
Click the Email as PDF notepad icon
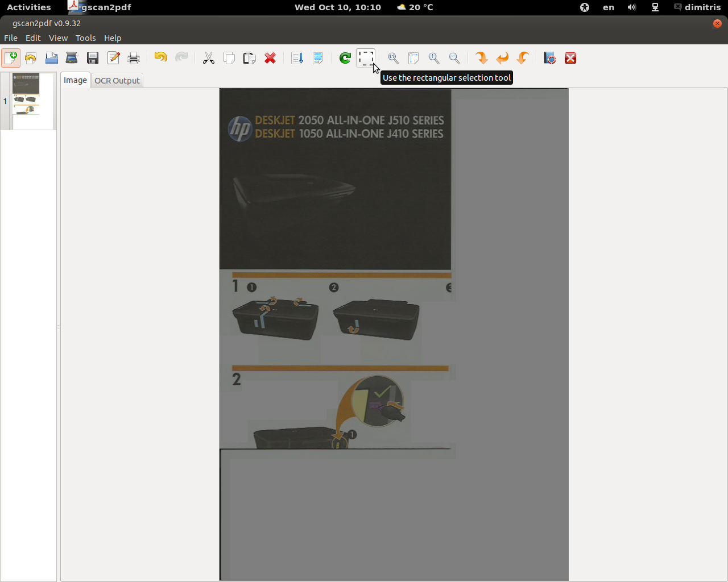[x=114, y=58]
